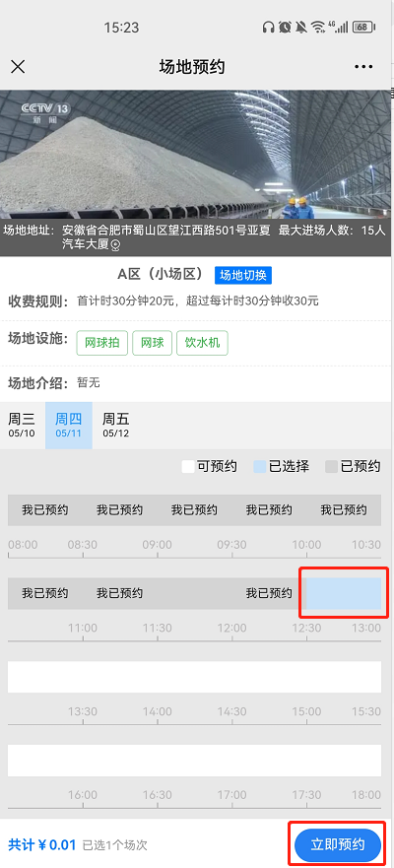Close the page with the X icon

[x=18, y=67]
